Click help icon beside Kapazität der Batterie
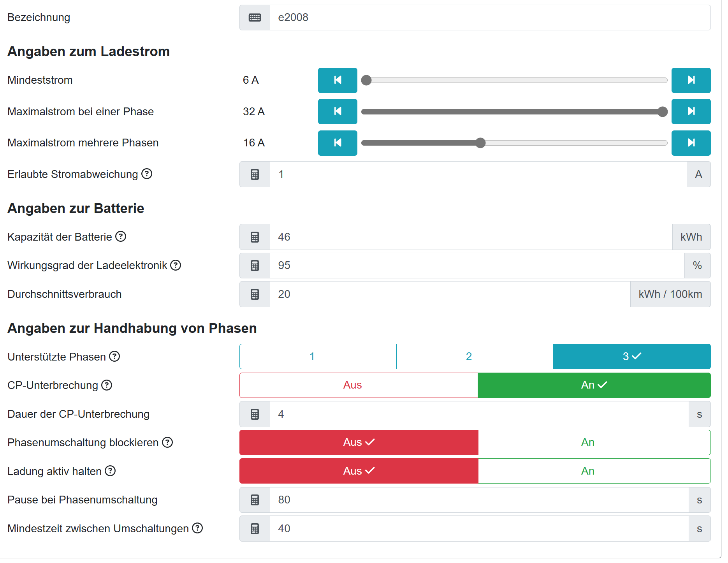Viewport: 728px width, 563px height. [121, 236]
